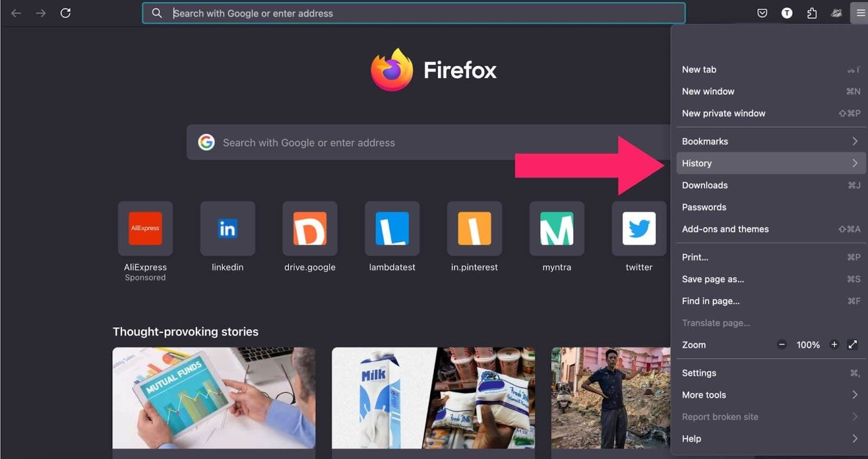Viewport: 868px width, 459px height.
Task: Click the Sponsored label under AliExpress
Action: [145, 277]
